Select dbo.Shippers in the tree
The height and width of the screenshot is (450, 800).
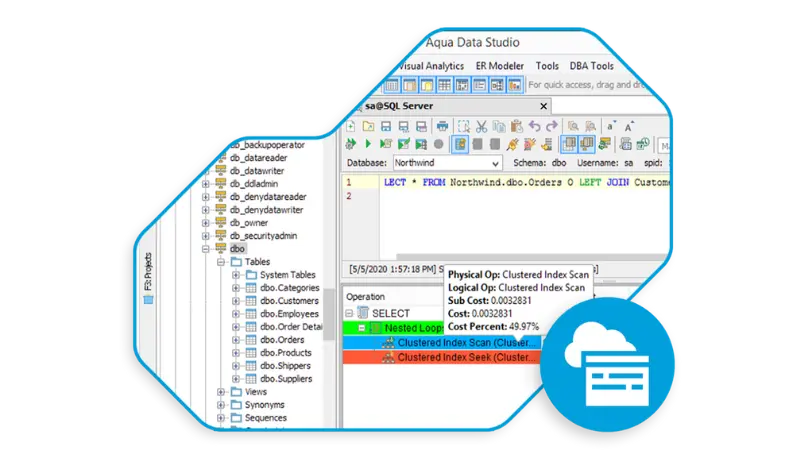click(x=285, y=366)
